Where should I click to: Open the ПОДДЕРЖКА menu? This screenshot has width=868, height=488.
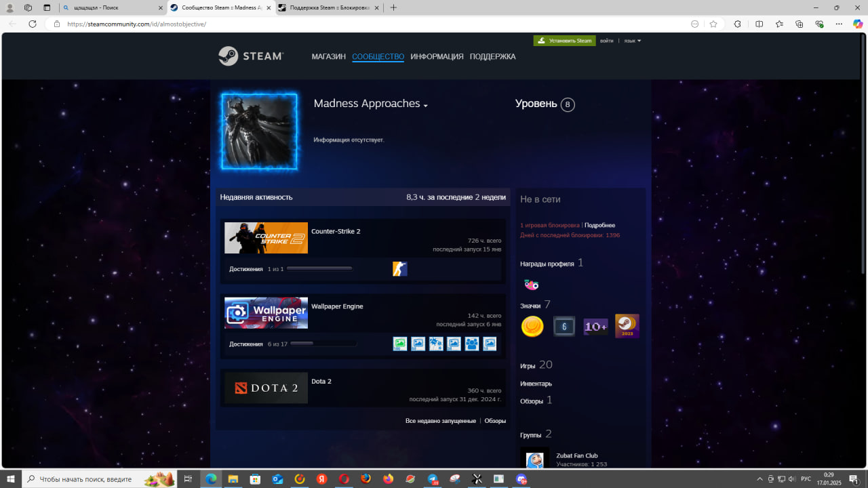(492, 57)
